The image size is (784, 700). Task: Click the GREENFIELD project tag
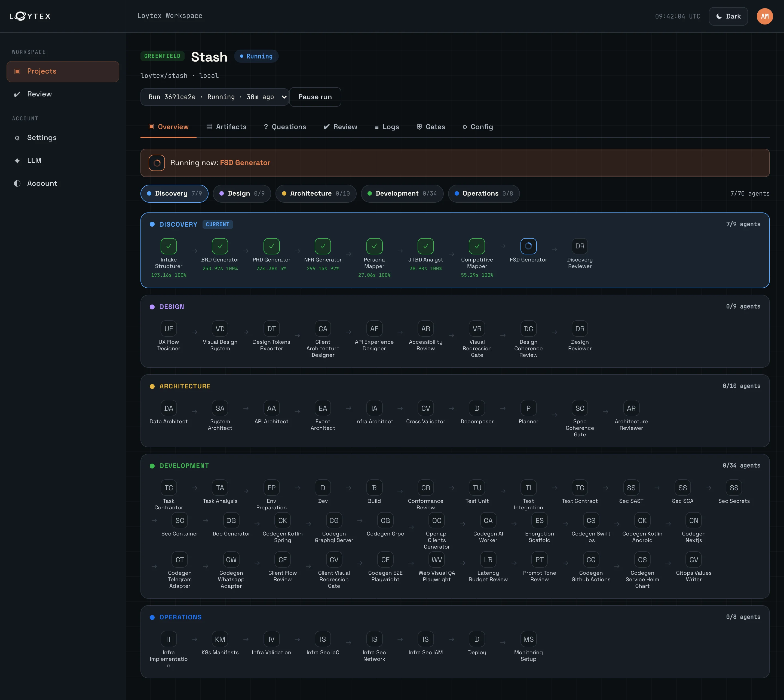click(162, 56)
